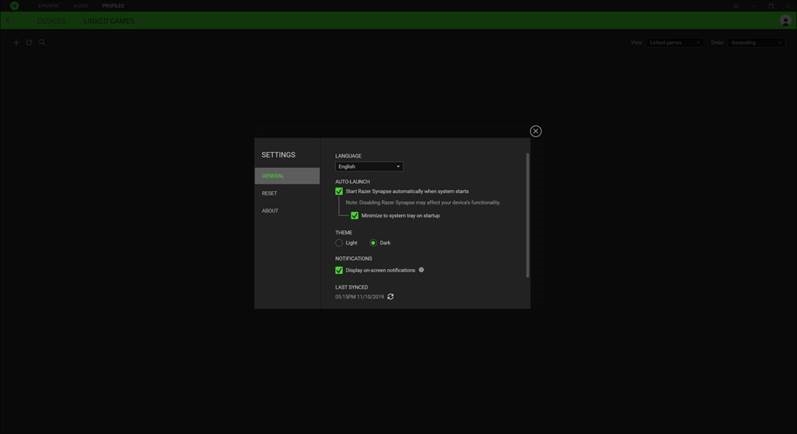The image size is (797, 434).
Task: Click the info icon beside on-screen notifications
Action: [421, 270]
